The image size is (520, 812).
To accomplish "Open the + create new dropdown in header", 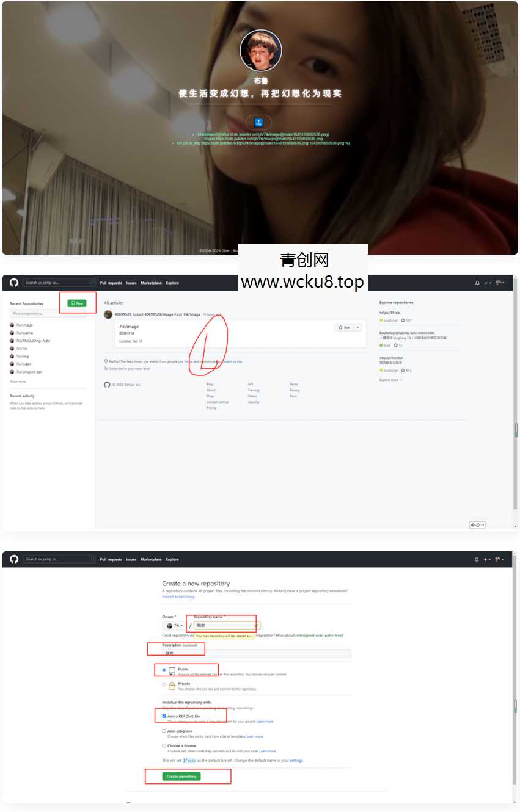I will pyautogui.click(x=486, y=283).
